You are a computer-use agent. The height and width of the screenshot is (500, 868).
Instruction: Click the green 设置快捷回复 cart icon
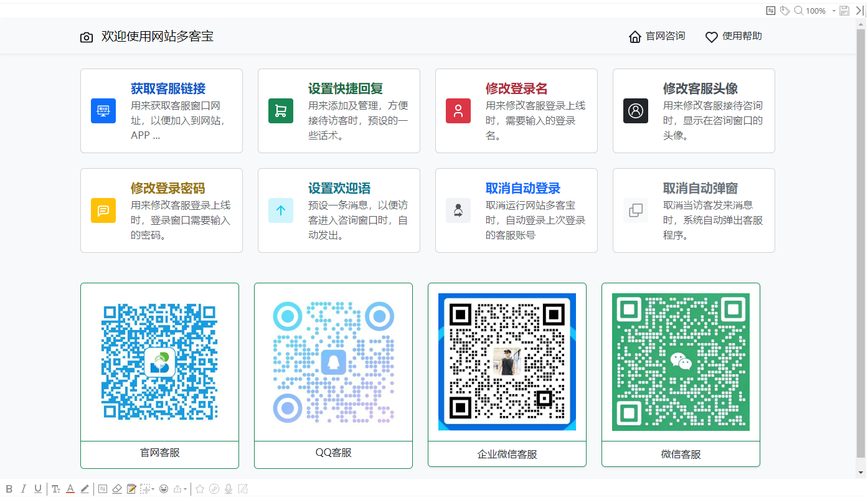pos(281,111)
